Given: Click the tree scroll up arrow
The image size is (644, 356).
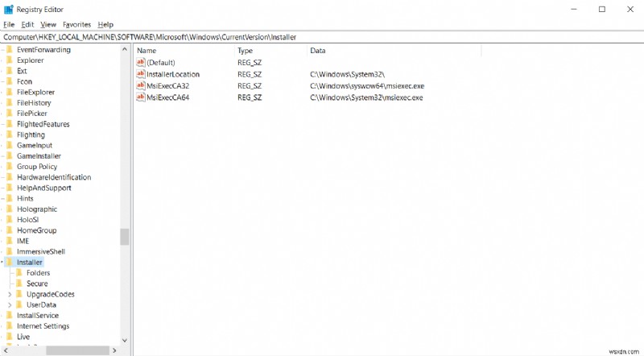Looking at the screenshot, I should pyautogui.click(x=125, y=49).
